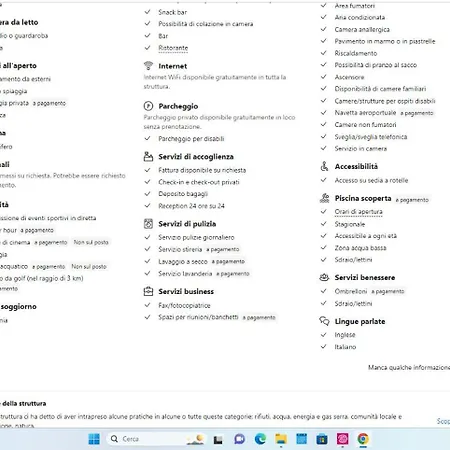Open the Windows Start menu
Screen dimensions: 450x450
pos(94,439)
